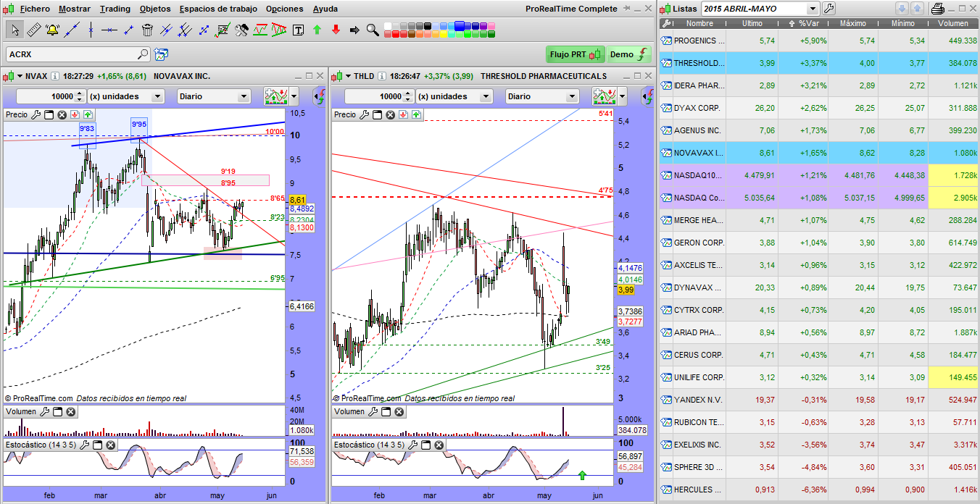Select the vertical line drawing tool
The width and height of the screenshot is (980, 504).
click(x=91, y=30)
